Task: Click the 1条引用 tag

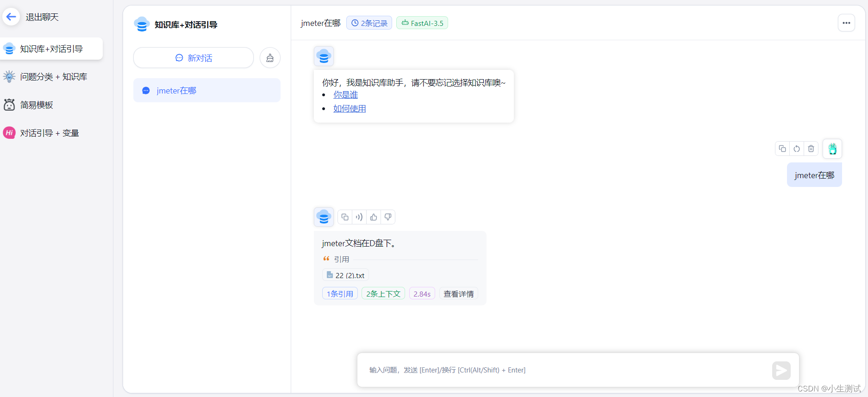Action: tap(340, 294)
